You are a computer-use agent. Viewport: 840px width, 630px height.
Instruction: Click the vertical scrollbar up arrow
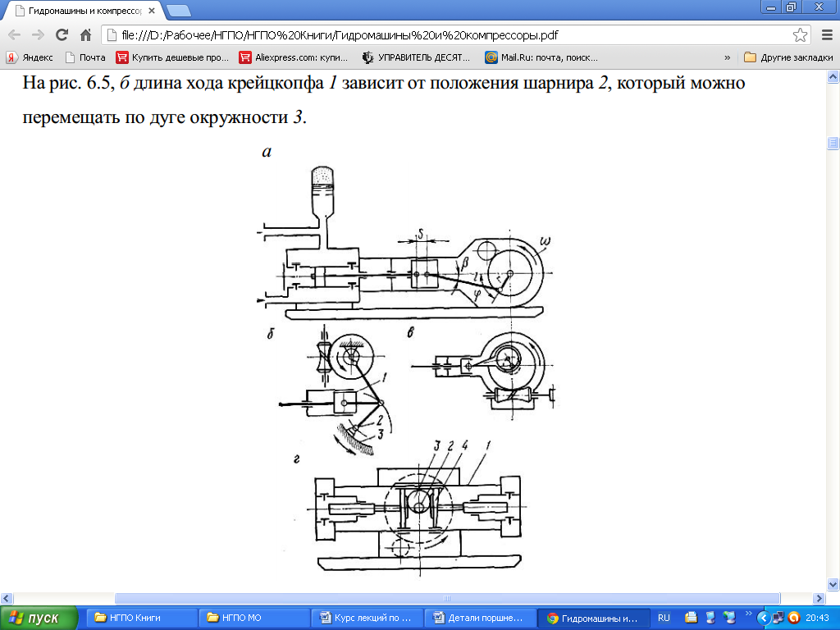pos(833,76)
